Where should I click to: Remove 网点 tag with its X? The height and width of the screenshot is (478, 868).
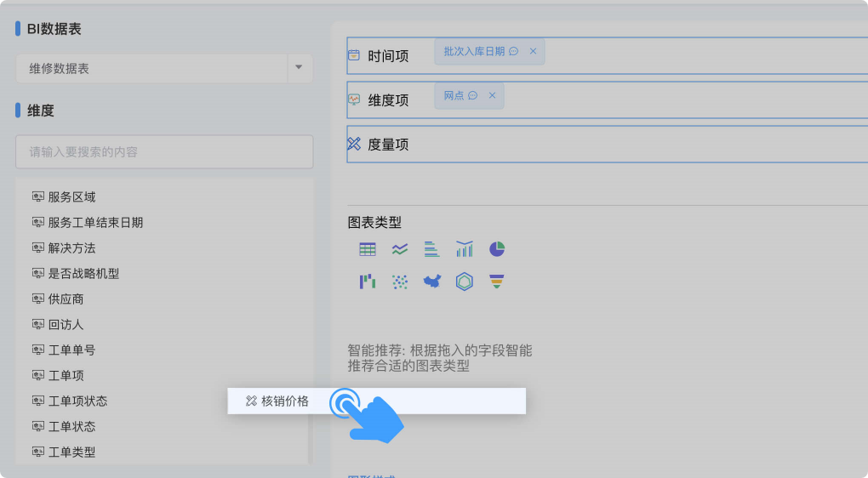click(x=492, y=95)
